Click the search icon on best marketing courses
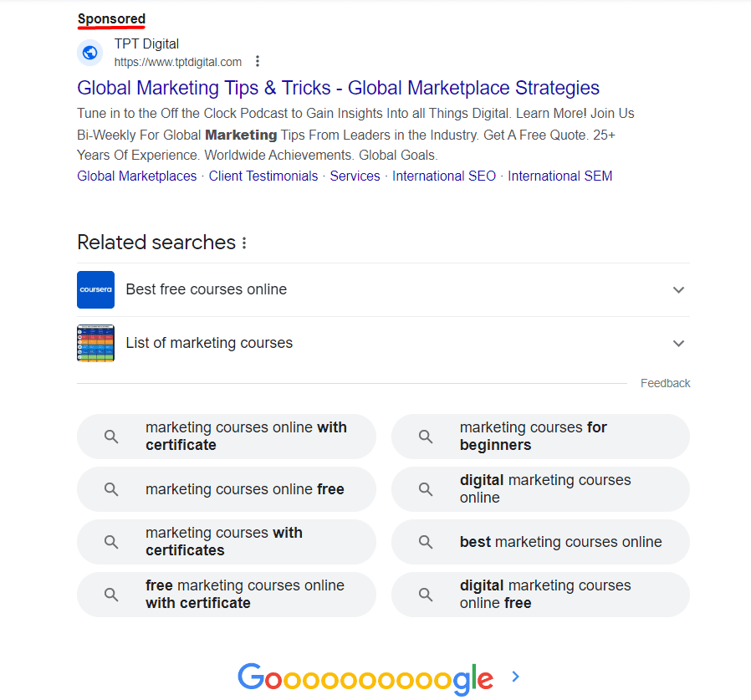This screenshot has width=751, height=700. (426, 542)
